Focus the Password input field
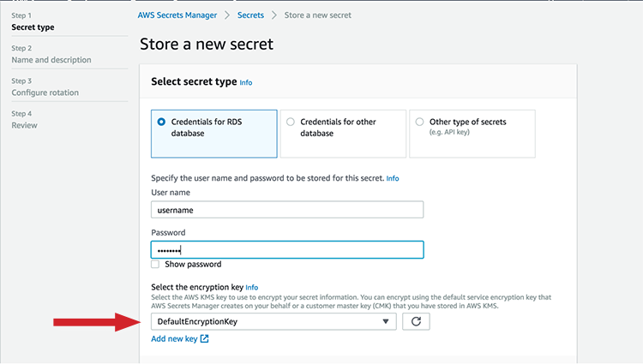This screenshot has width=643, height=364. pos(287,250)
